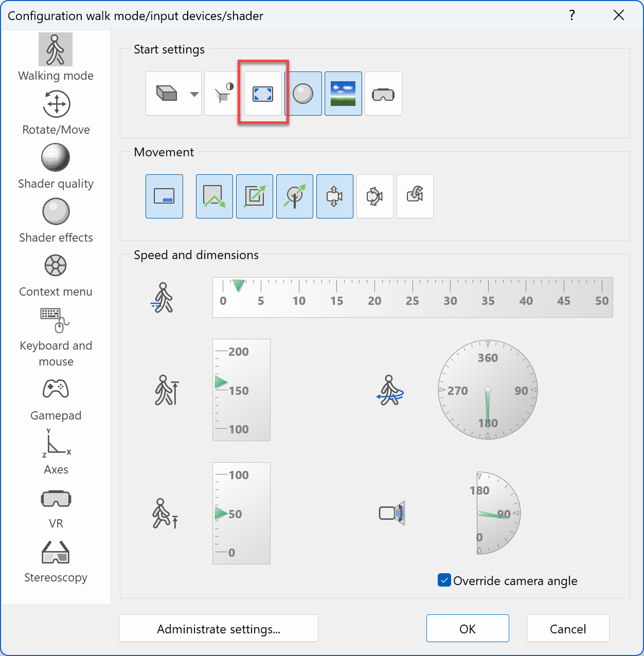Toggle the climb objects movement icon
Screen dimensions: 644x656
(x=254, y=196)
